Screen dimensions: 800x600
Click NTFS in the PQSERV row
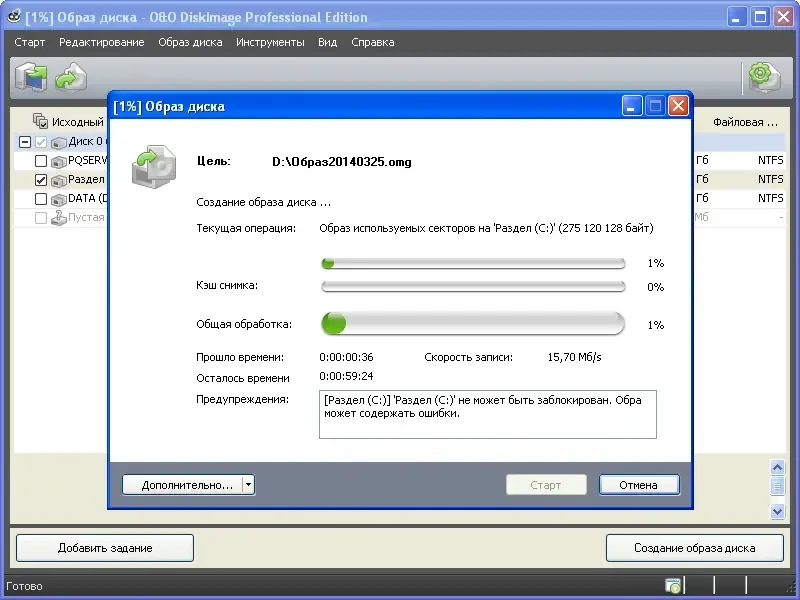coord(770,160)
